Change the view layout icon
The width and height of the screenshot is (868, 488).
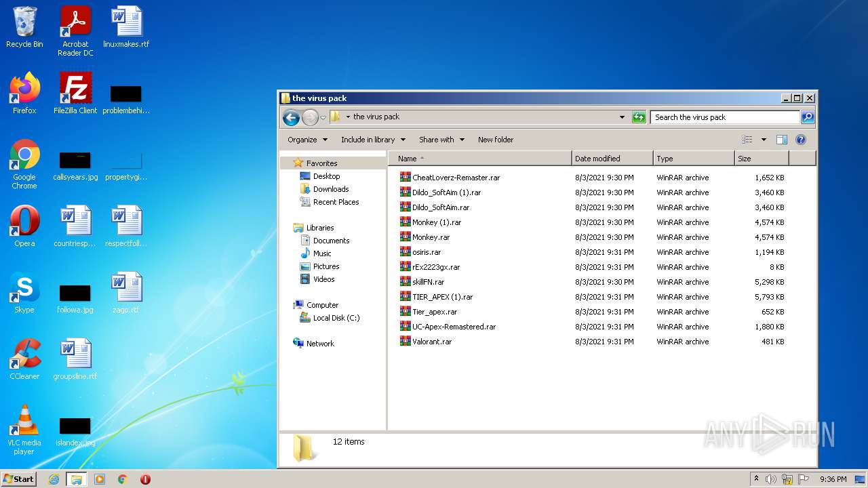[x=747, y=140]
